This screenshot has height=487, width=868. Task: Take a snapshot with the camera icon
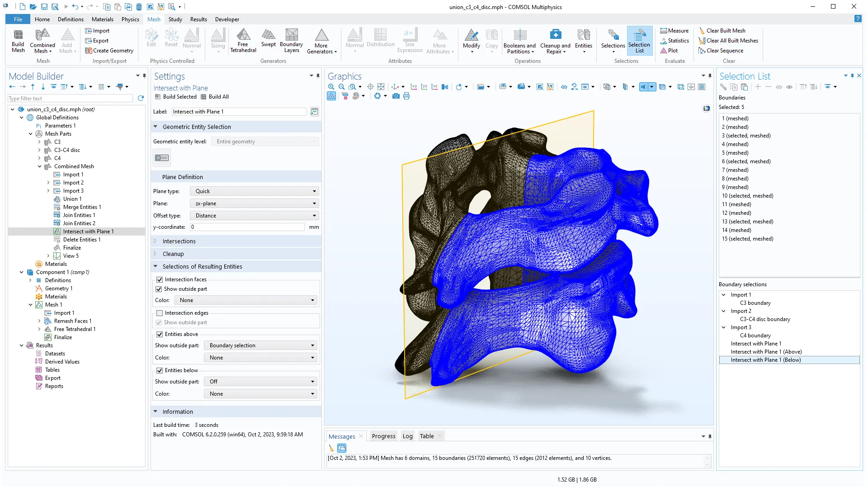396,96
